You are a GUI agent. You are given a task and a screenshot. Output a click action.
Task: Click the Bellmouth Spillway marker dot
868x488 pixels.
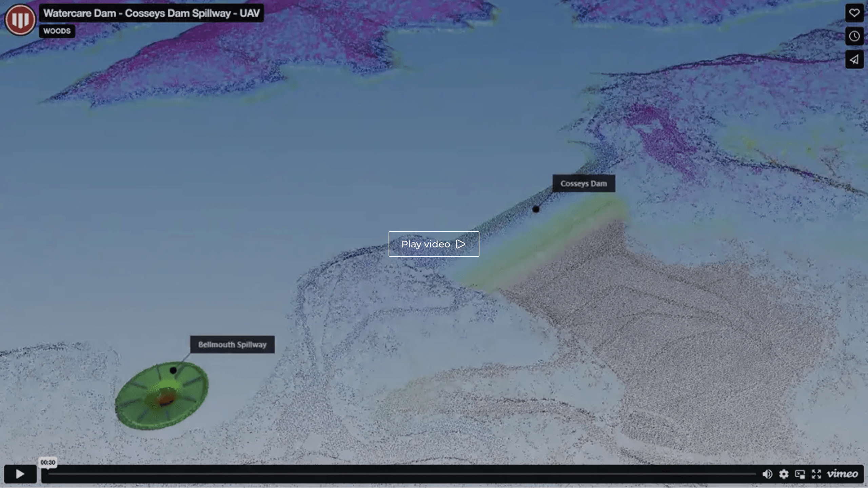click(x=173, y=370)
